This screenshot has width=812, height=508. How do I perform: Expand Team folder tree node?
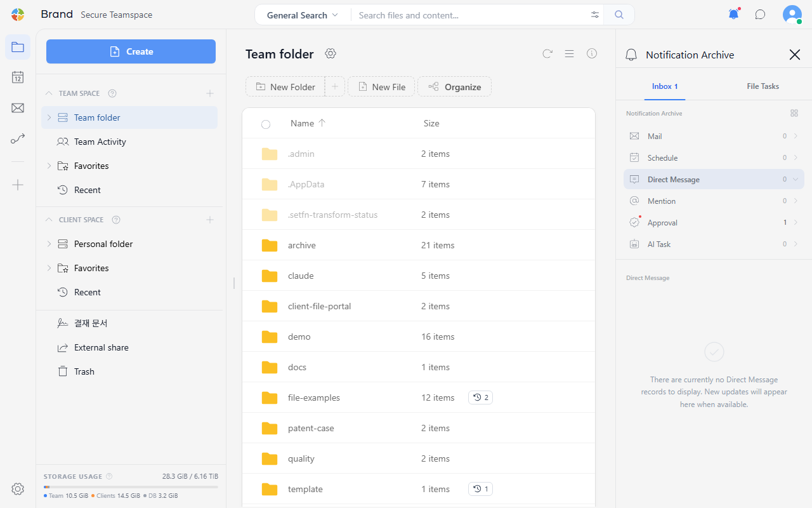tap(49, 117)
